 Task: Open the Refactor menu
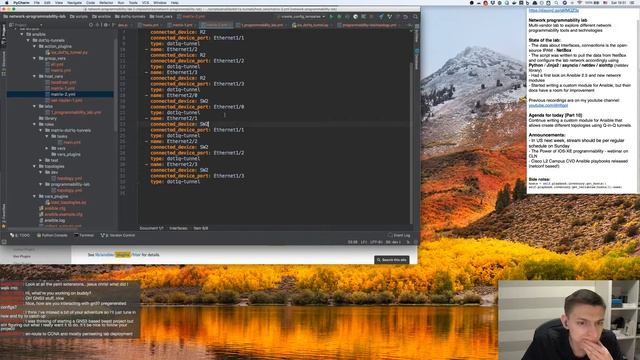(x=106, y=2)
